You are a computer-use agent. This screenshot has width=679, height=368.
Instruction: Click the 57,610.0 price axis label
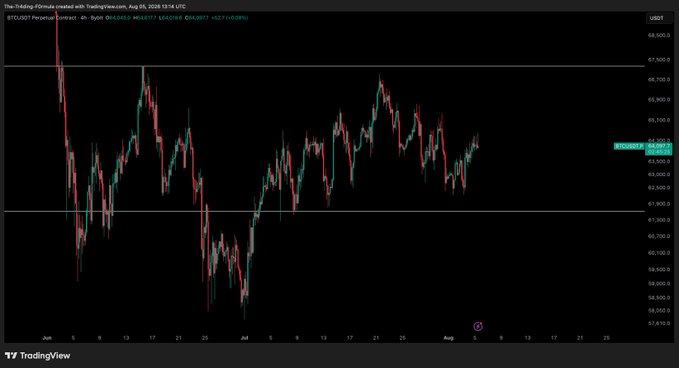[659, 323]
